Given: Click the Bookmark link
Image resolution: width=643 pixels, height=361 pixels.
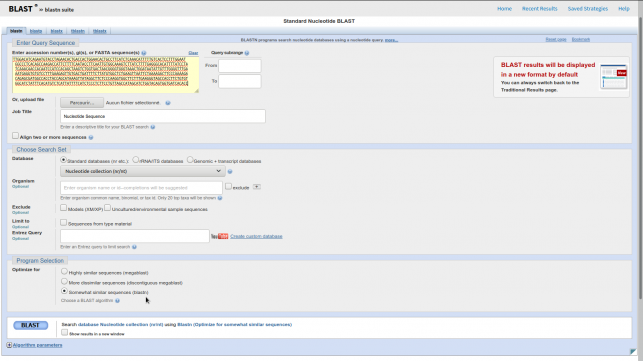Looking at the screenshot, I should [x=581, y=39].
